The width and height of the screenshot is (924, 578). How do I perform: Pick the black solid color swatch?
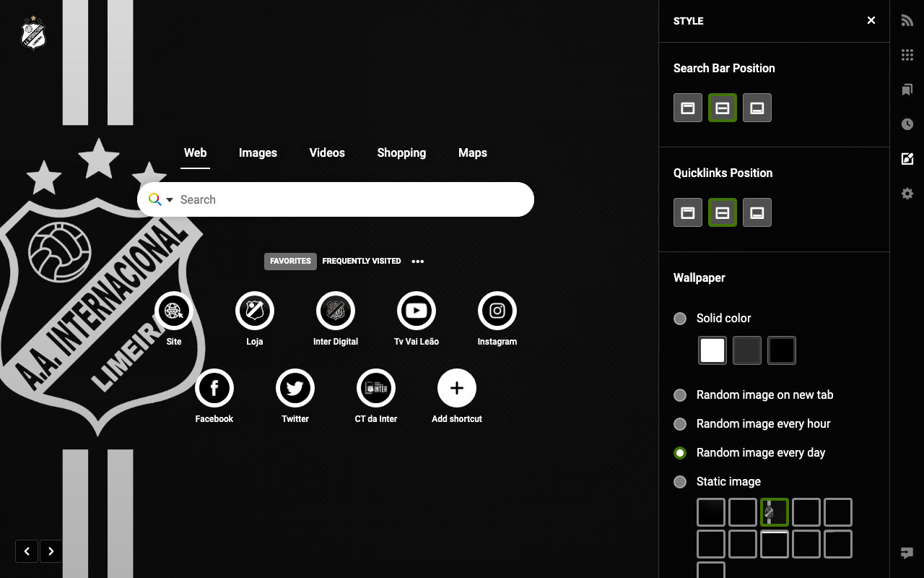tap(782, 350)
